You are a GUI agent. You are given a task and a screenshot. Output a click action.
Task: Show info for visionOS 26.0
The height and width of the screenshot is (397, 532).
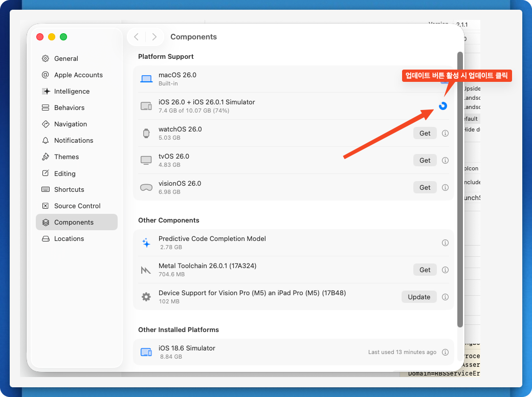(x=445, y=187)
